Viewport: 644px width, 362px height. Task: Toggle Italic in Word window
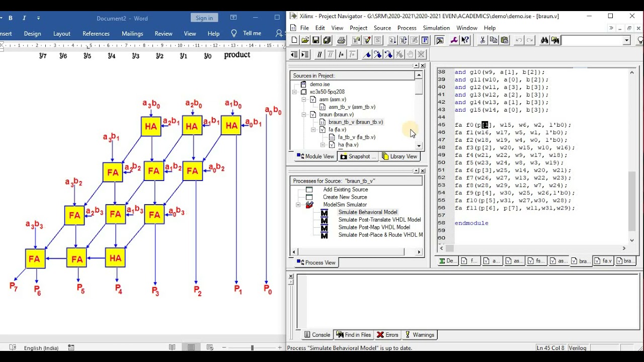click(24, 18)
